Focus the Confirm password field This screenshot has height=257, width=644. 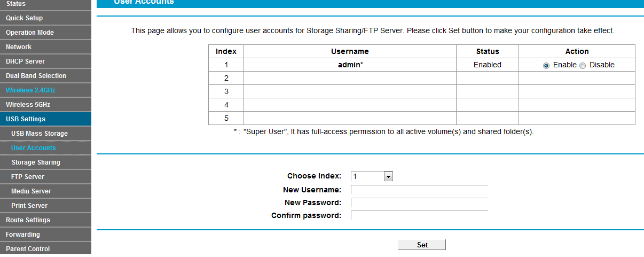coord(419,215)
